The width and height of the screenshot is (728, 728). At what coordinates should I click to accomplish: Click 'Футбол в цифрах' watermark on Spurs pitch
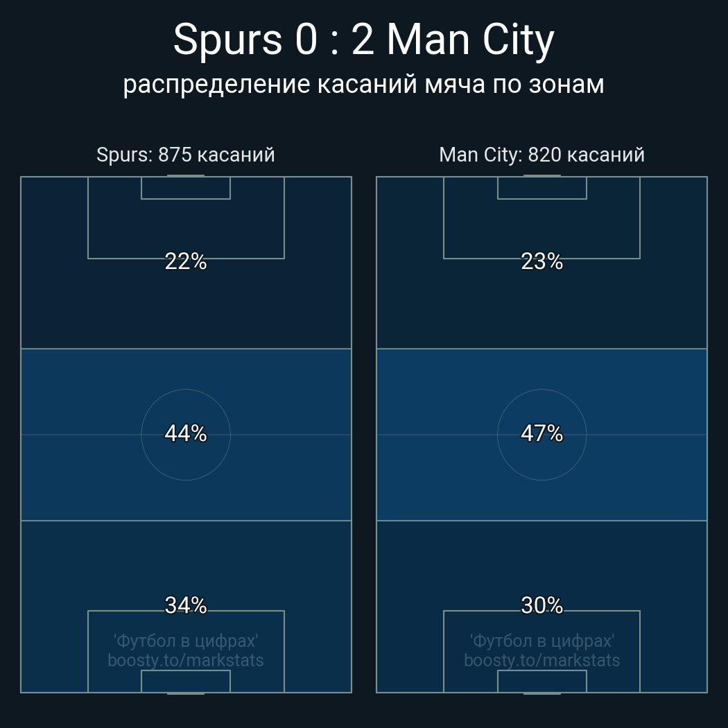186,641
